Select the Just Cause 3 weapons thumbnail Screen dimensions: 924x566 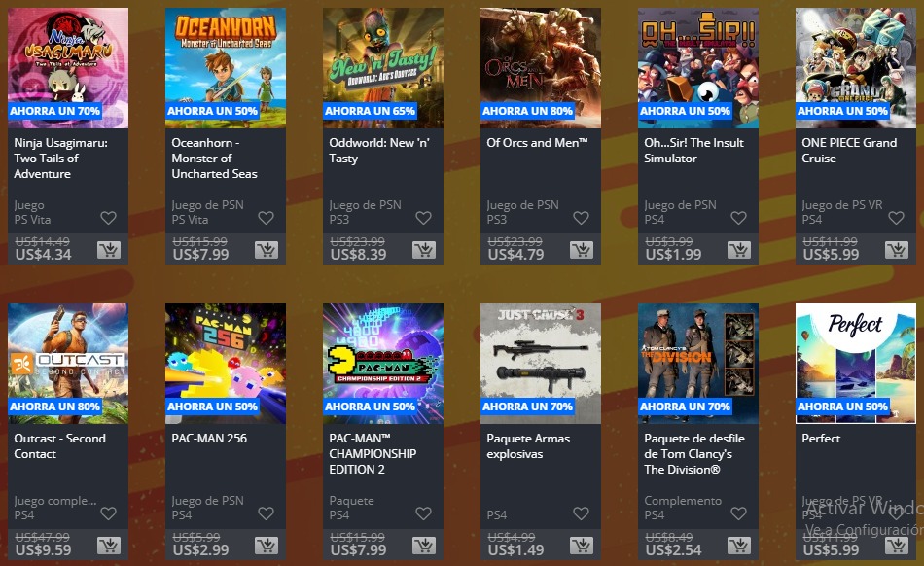pos(541,364)
